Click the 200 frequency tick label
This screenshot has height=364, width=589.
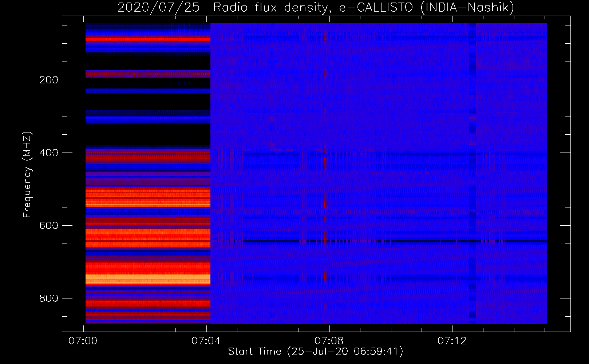(x=49, y=80)
